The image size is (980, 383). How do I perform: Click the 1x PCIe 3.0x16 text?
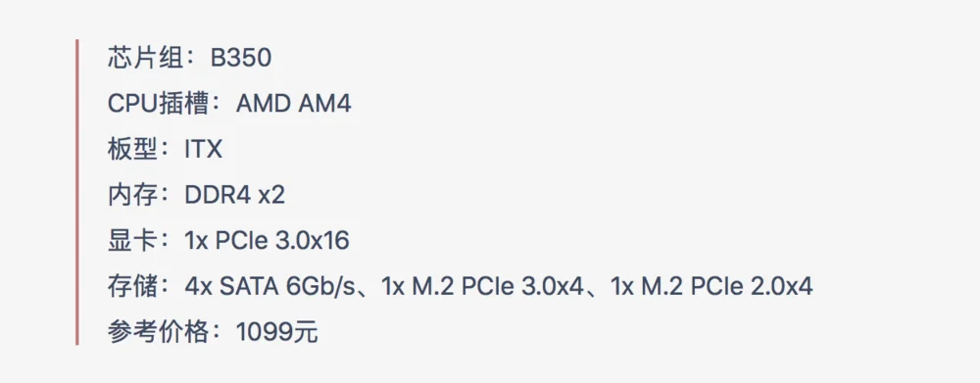pyautogui.click(x=267, y=241)
